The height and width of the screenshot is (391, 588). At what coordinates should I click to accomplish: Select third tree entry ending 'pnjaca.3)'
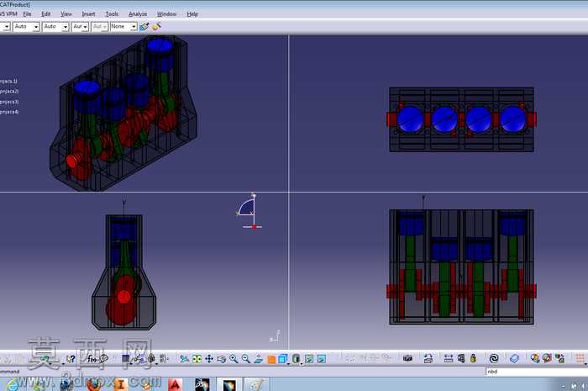[x=8, y=102]
